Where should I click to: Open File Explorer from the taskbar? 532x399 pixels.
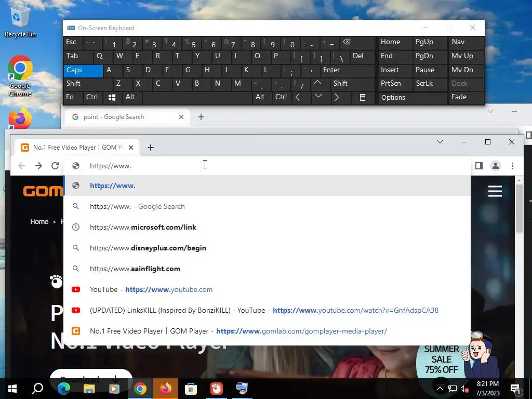click(x=89, y=389)
